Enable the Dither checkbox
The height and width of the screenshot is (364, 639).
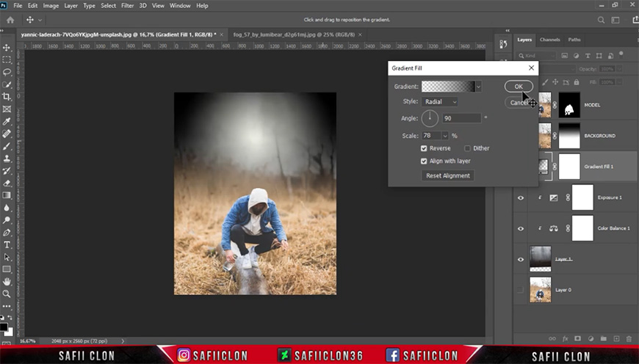[x=467, y=148]
